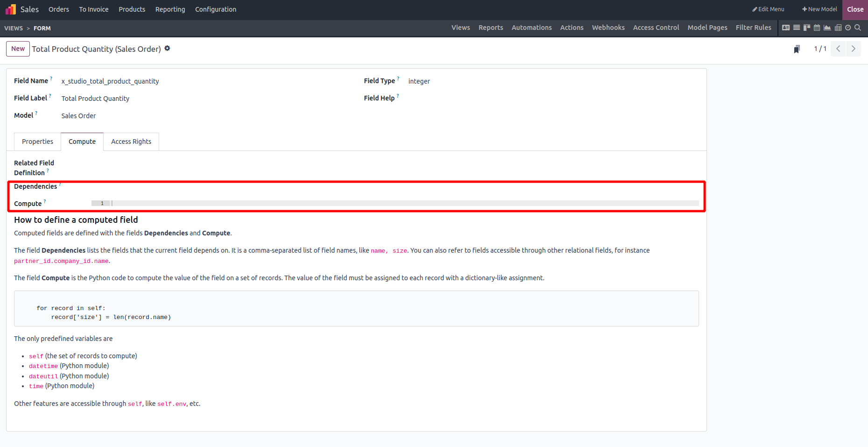Show the Compute help tooltip mark

pos(45,201)
